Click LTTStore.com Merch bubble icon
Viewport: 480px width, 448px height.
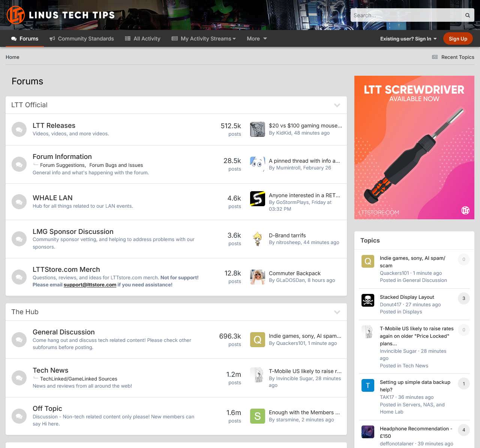pyautogui.click(x=19, y=277)
